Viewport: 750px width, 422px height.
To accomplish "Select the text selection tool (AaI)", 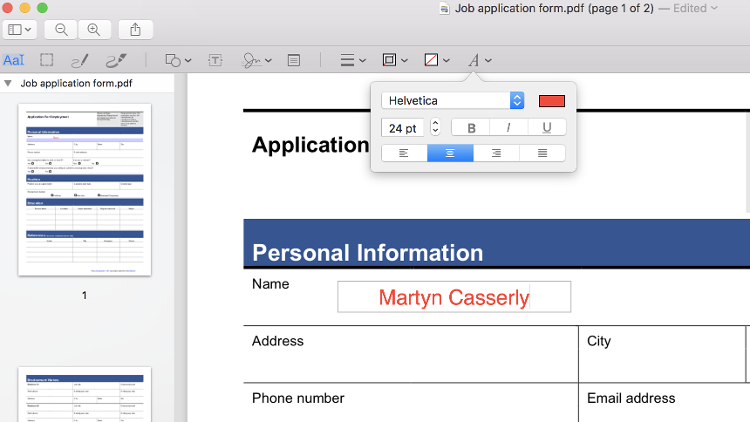I will click(x=13, y=60).
